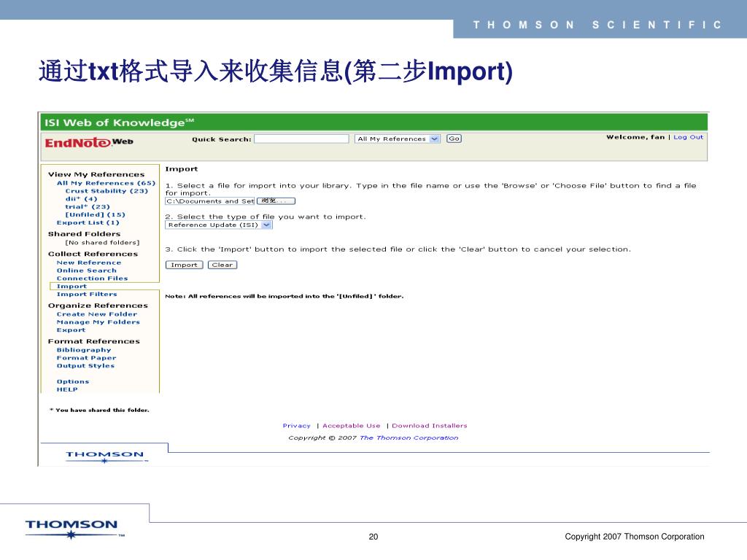The image size is (747, 560).
Task: Open The Thomson Corporation link
Action: 409,437
